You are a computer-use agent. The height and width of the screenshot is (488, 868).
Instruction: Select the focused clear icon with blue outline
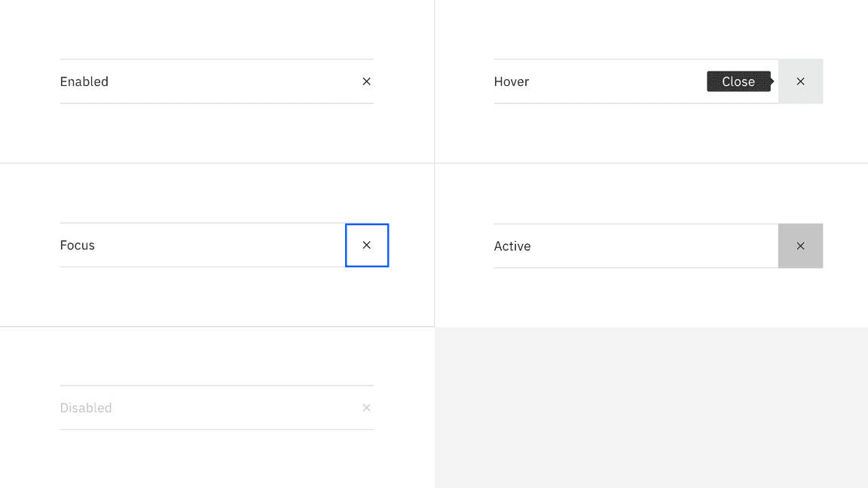(367, 245)
